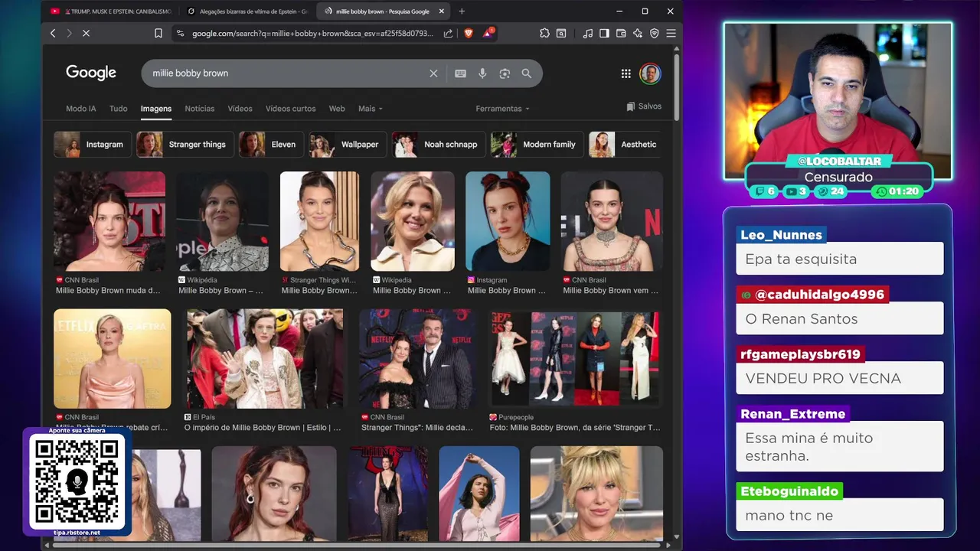Image resolution: width=980 pixels, height=551 pixels.
Task: Switch to Modo IA tab
Action: coord(81,109)
